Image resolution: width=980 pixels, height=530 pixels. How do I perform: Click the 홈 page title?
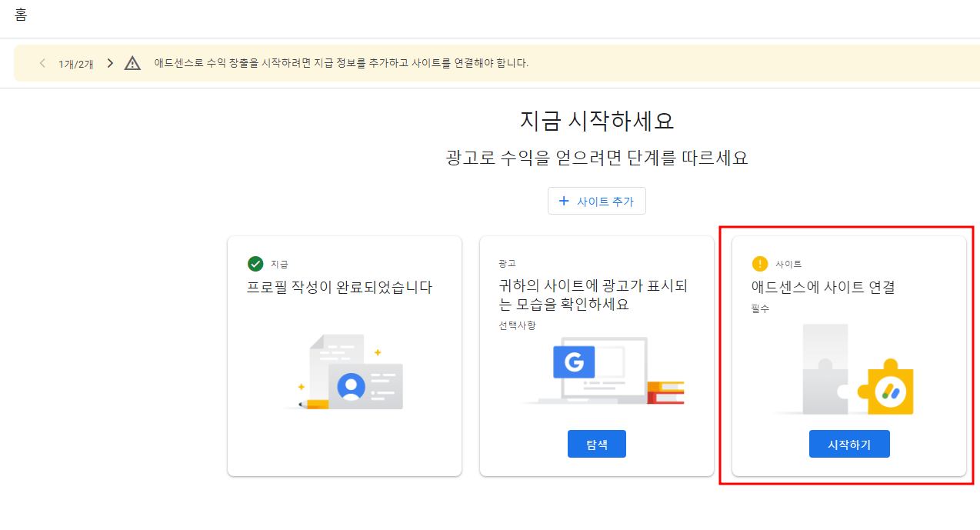coord(21,15)
